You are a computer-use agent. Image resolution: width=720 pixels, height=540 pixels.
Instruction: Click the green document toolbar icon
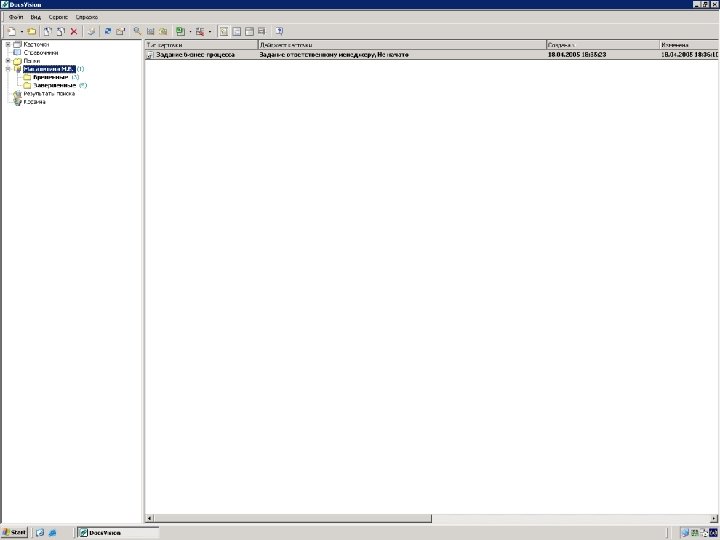180,31
